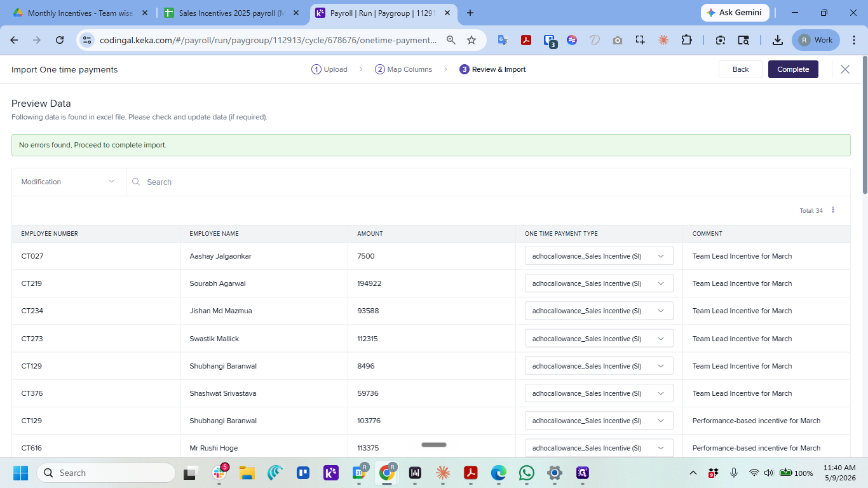Click the Back button
This screenshot has width=868, height=488.
pos(740,69)
